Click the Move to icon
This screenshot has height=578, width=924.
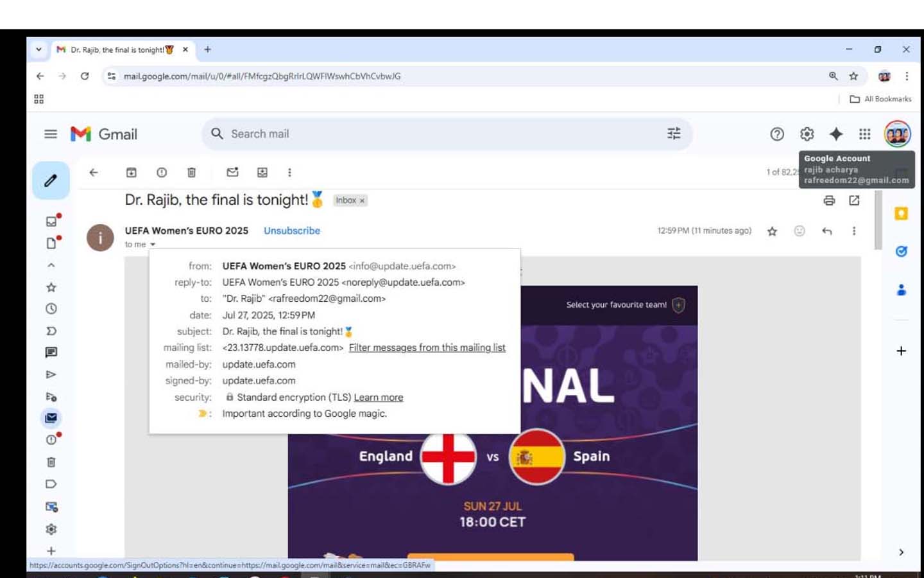(x=262, y=172)
